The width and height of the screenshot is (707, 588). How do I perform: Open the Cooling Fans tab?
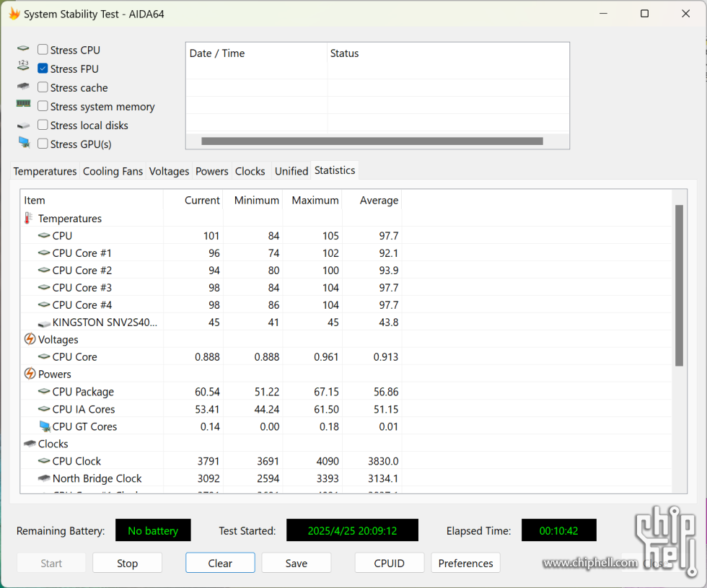click(113, 172)
